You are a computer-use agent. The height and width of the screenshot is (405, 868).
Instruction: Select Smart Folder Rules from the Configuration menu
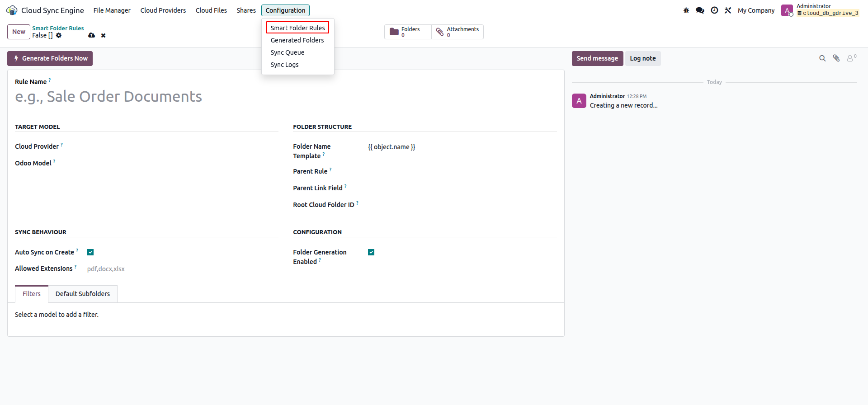(297, 28)
